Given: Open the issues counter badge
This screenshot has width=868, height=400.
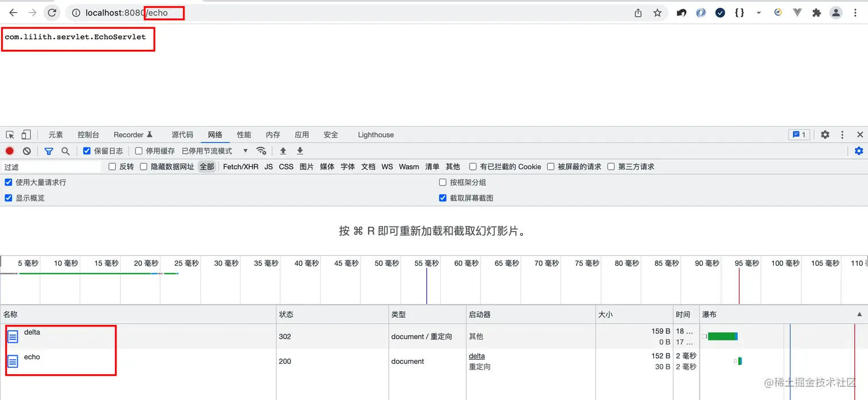Looking at the screenshot, I should click(799, 135).
